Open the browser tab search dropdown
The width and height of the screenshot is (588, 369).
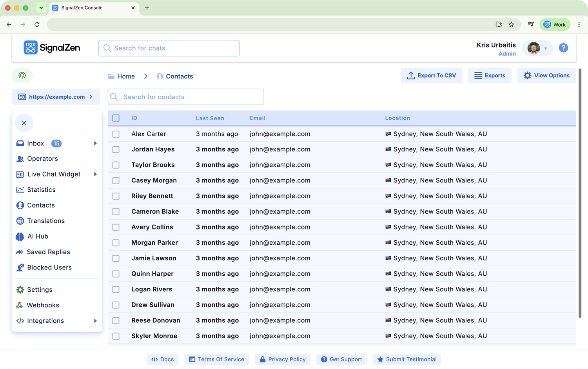tap(41, 8)
